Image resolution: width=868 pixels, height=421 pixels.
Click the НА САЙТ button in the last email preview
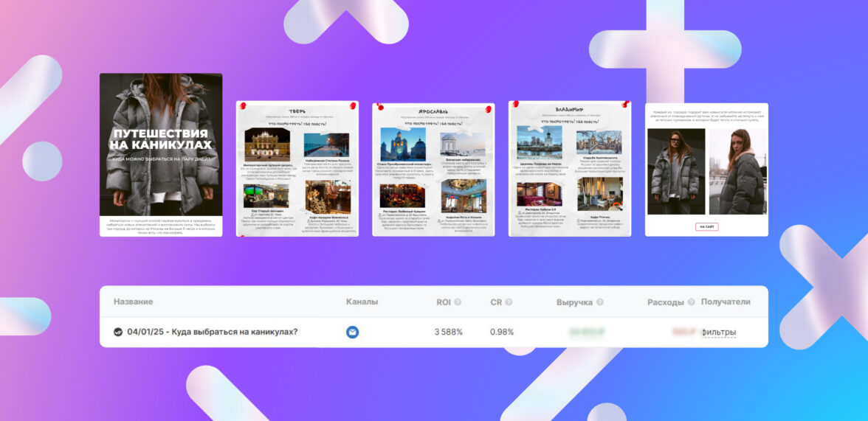(707, 227)
